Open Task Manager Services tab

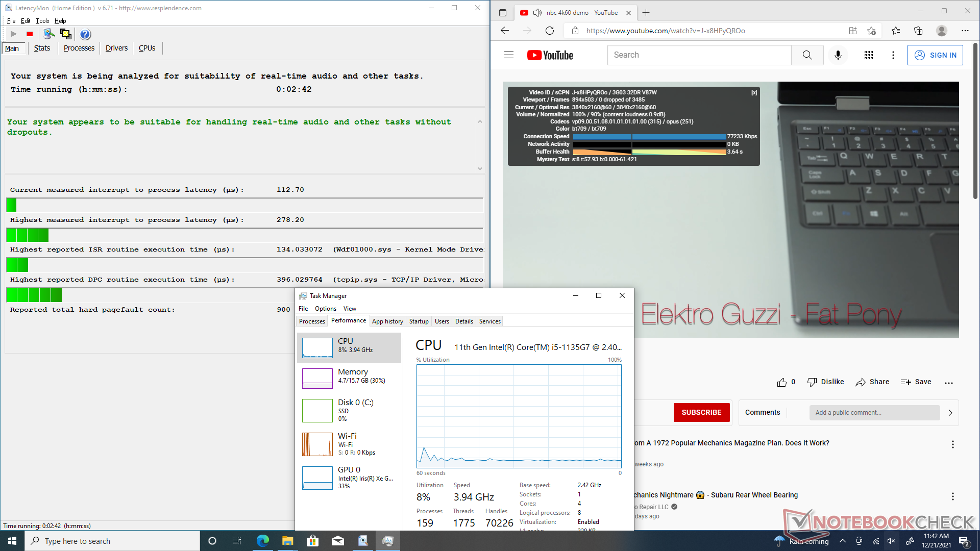click(x=490, y=321)
